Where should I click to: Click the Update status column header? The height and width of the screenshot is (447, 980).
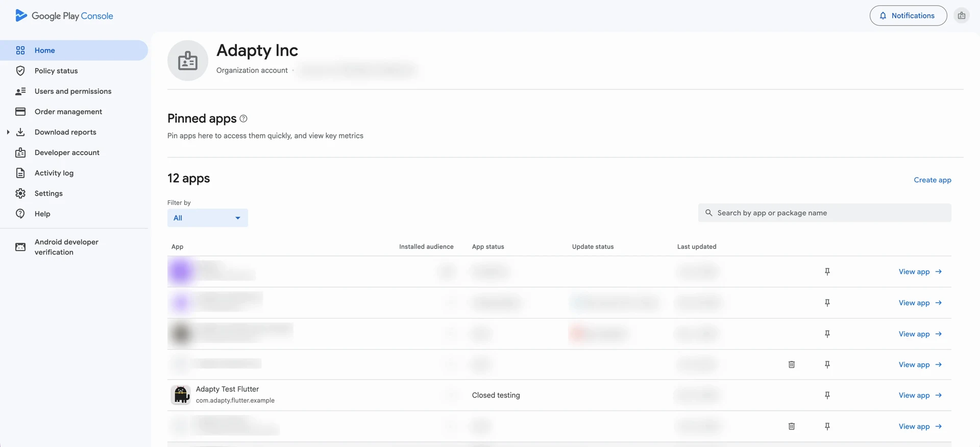(593, 247)
